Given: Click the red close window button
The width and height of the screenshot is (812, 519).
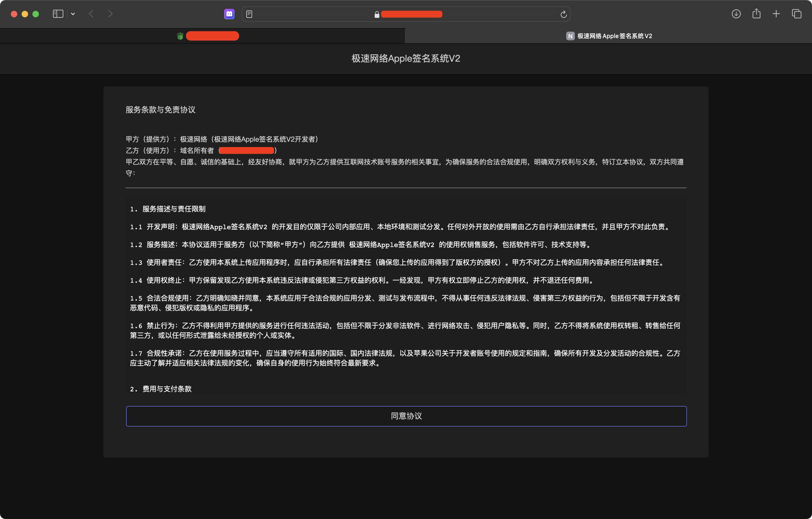Looking at the screenshot, I should coord(14,14).
